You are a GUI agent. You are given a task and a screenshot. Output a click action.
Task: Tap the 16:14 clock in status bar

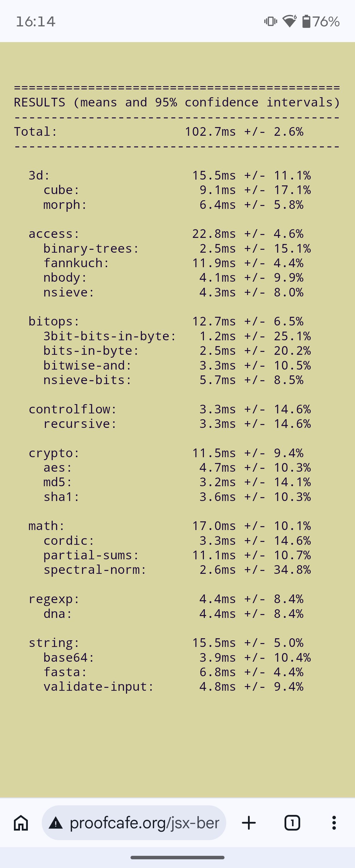point(36,21)
